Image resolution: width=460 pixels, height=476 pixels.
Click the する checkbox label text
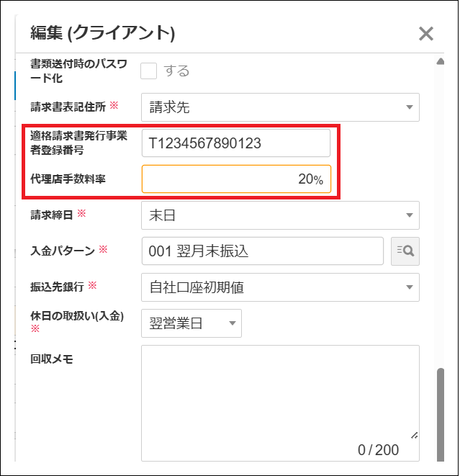[x=177, y=71]
